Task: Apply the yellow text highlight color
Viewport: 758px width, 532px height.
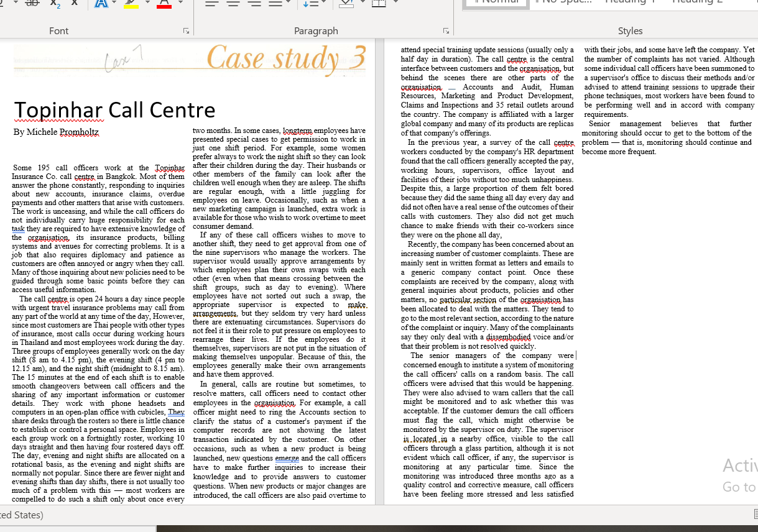Action: coord(131,3)
